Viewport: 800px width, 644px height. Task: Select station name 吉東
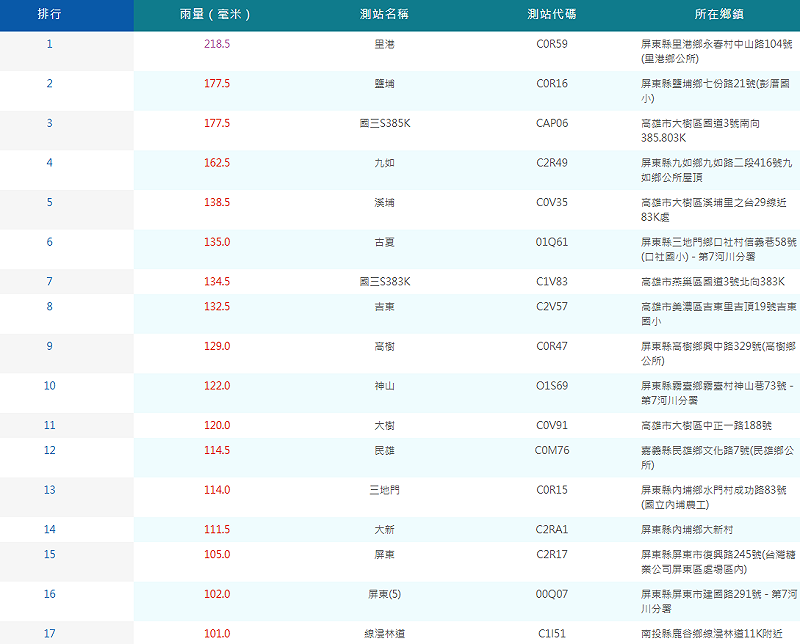click(x=385, y=307)
